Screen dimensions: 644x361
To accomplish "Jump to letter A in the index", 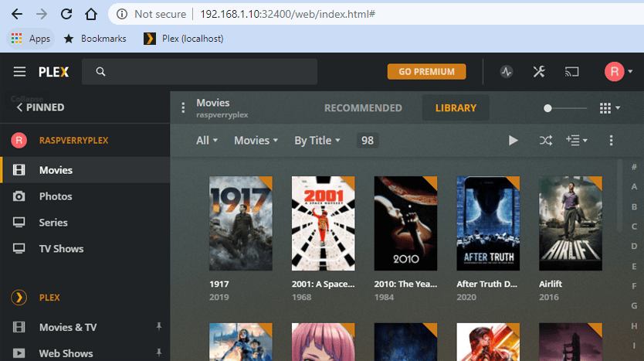I will pos(634,186).
